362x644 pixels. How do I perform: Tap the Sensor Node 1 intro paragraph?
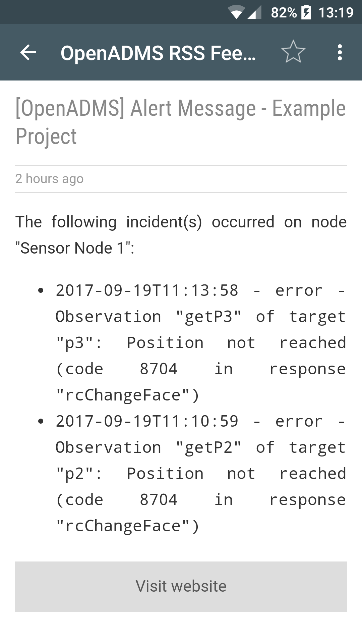[x=181, y=235]
